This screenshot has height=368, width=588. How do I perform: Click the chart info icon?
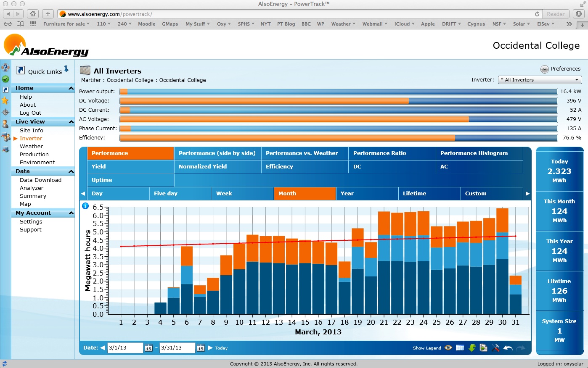coord(85,206)
